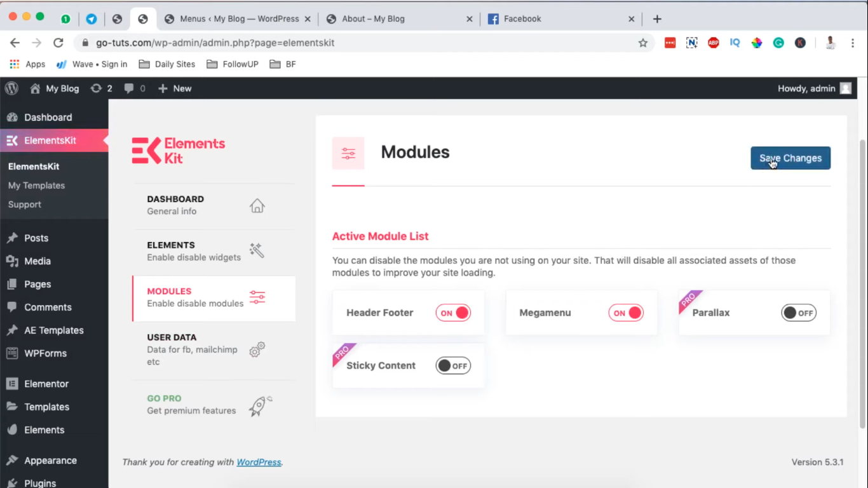Switch to the About – My Blog tab

pos(399,19)
